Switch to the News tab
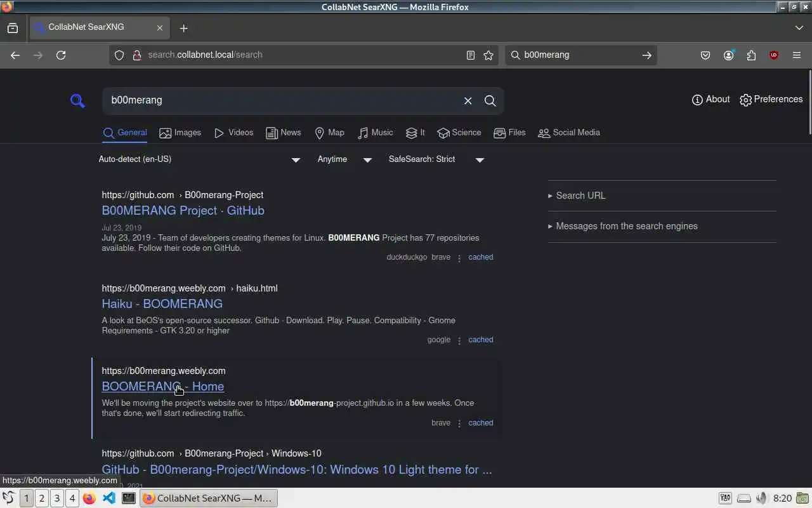 pos(284,133)
